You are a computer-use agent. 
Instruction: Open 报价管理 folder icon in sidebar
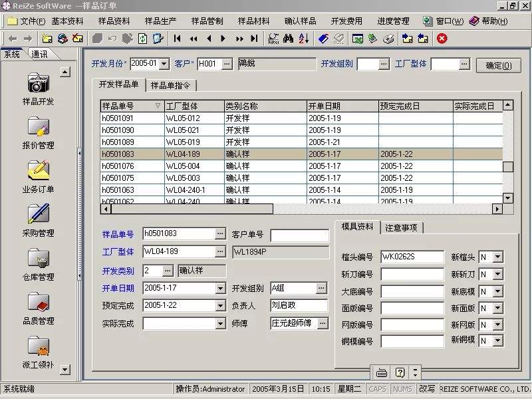(x=38, y=126)
